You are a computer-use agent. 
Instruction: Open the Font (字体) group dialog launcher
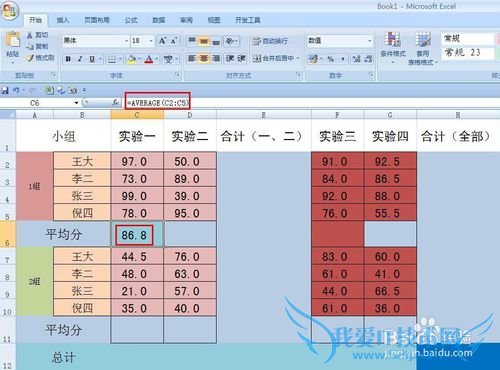coord(178,75)
